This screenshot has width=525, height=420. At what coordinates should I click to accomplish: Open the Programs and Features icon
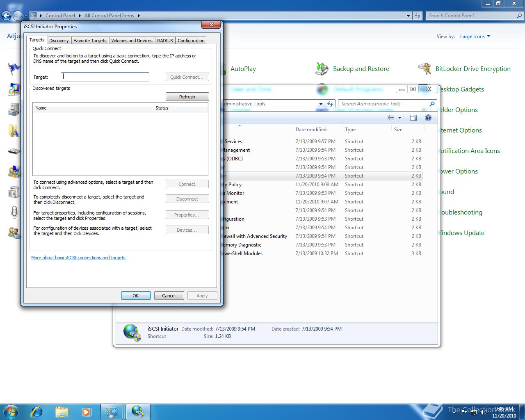(14, 192)
